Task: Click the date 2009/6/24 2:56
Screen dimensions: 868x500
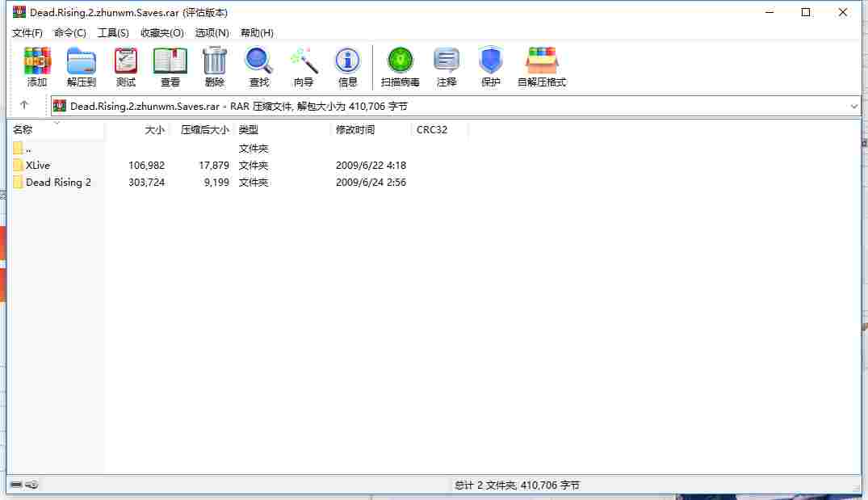Action: point(371,183)
